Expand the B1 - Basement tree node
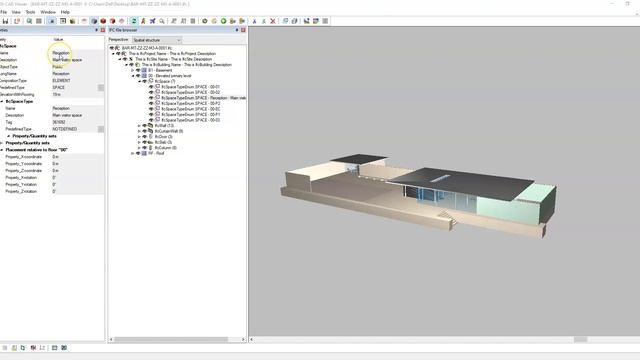 [x=133, y=70]
